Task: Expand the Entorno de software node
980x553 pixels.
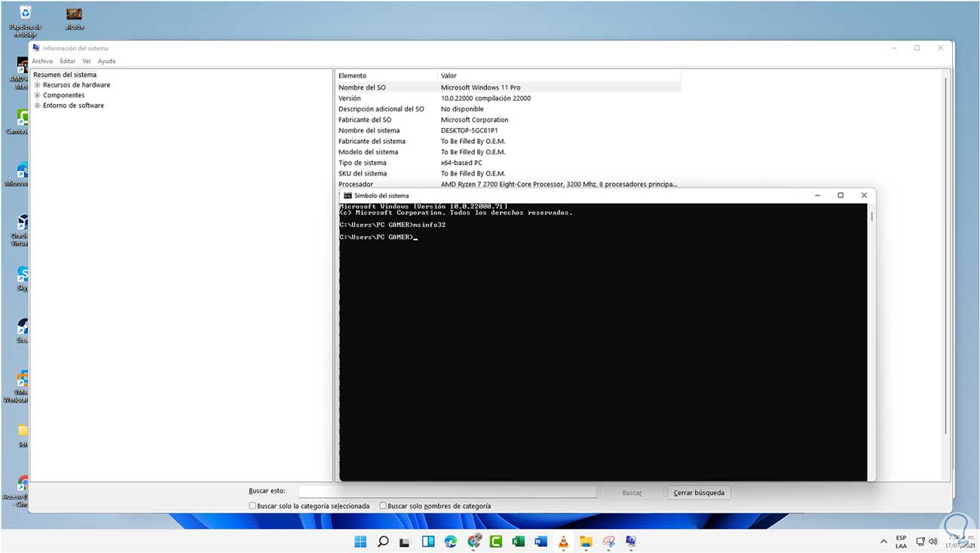Action: (x=37, y=105)
